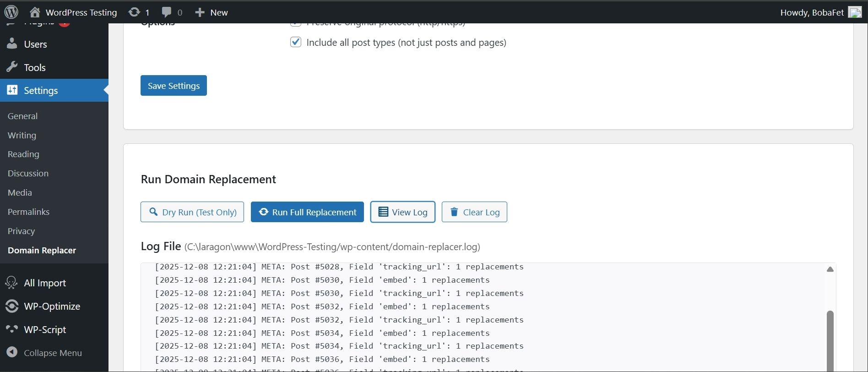Go to Media settings submenu
This screenshot has width=868, height=372.
coord(20,192)
